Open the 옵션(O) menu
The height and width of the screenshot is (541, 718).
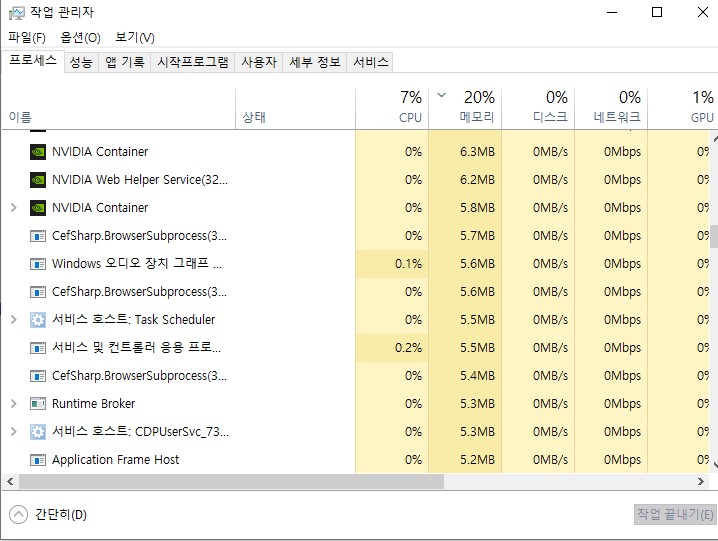point(81,37)
